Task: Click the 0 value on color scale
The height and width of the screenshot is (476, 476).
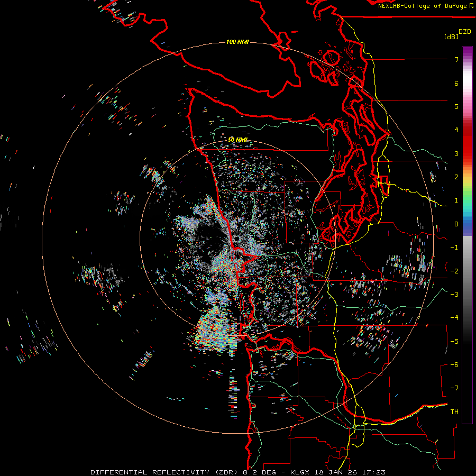Action: coord(456,224)
